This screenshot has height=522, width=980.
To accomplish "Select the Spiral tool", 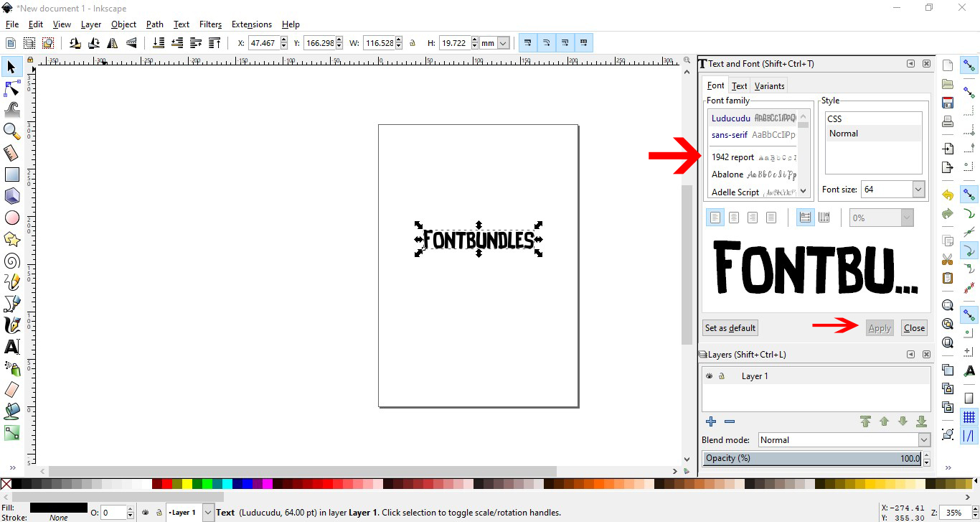I will click(x=11, y=261).
